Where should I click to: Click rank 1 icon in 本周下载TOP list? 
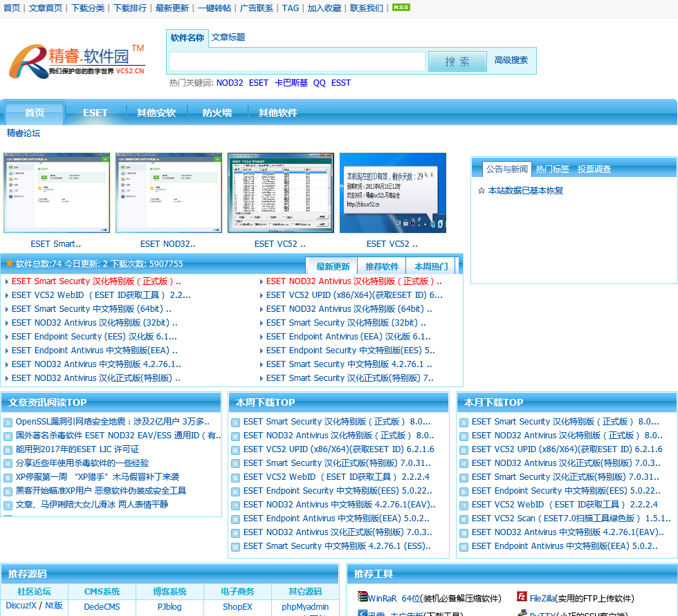pyautogui.click(x=235, y=422)
